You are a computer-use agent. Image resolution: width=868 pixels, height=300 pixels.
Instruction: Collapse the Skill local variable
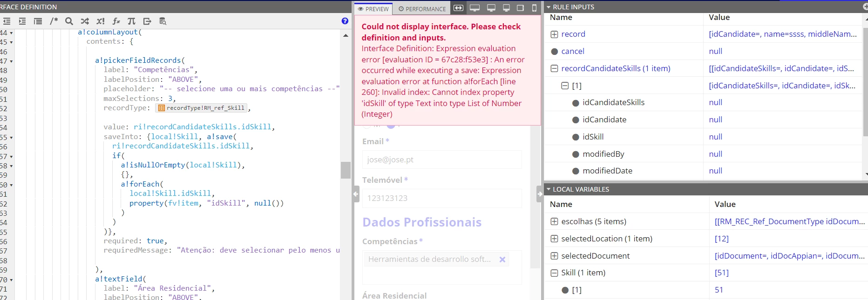tap(554, 273)
